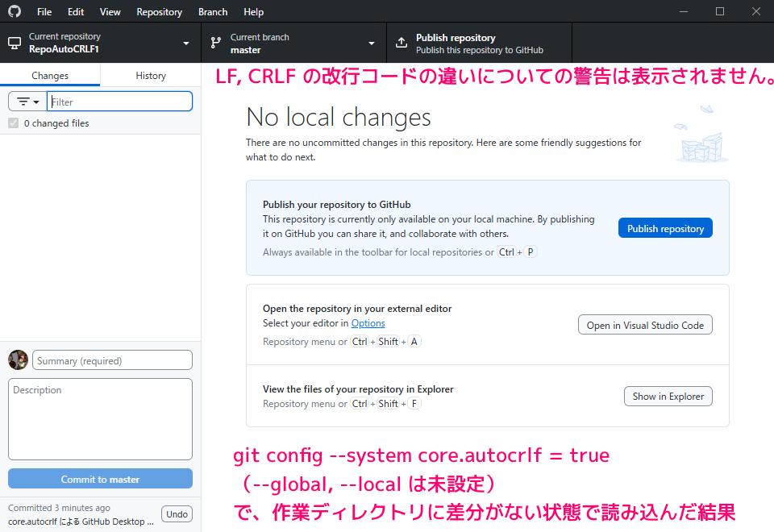Image resolution: width=774 pixels, height=532 pixels.
Task: Open the Options link for editor
Action: (368, 323)
